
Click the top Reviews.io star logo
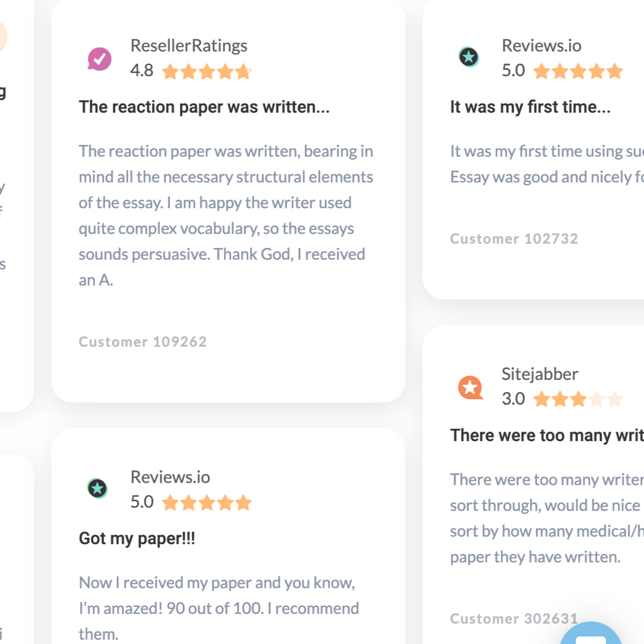pyautogui.click(x=469, y=57)
